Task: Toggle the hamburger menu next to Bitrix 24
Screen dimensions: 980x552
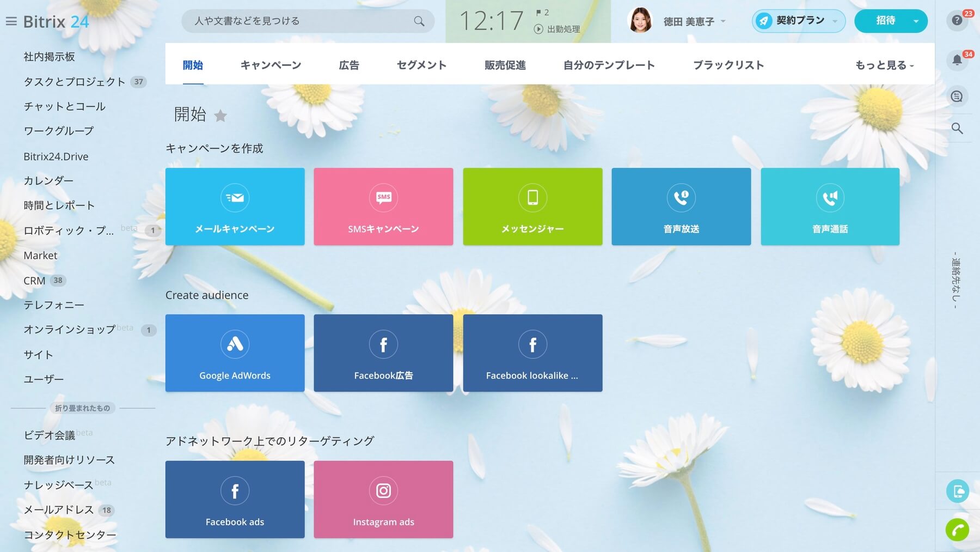Action: pyautogui.click(x=11, y=22)
